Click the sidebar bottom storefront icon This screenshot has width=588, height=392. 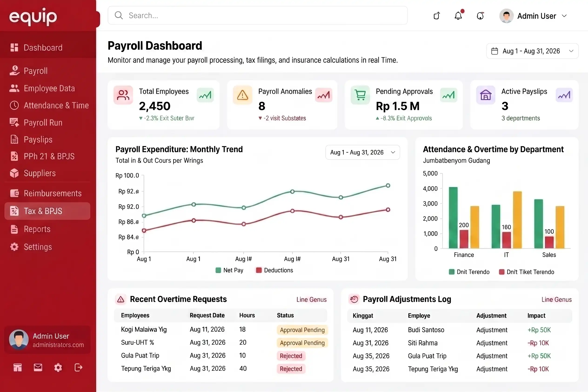point(17,368)
